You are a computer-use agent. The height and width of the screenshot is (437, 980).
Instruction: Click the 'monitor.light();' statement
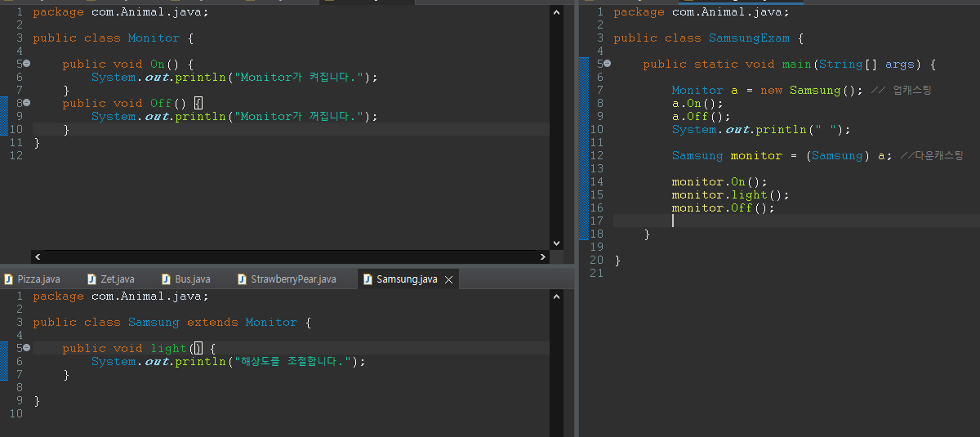click(731, 195)
